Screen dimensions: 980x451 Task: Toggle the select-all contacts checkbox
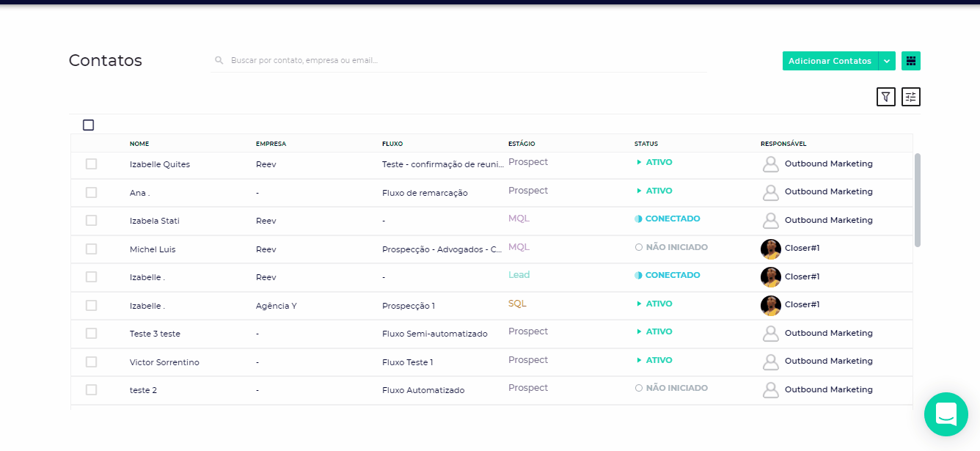(x=89, y=125)
